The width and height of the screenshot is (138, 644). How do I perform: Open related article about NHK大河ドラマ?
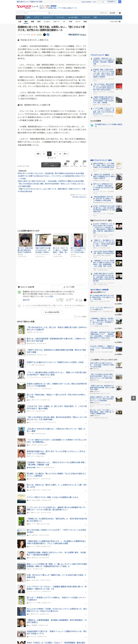tap(51, 173)
